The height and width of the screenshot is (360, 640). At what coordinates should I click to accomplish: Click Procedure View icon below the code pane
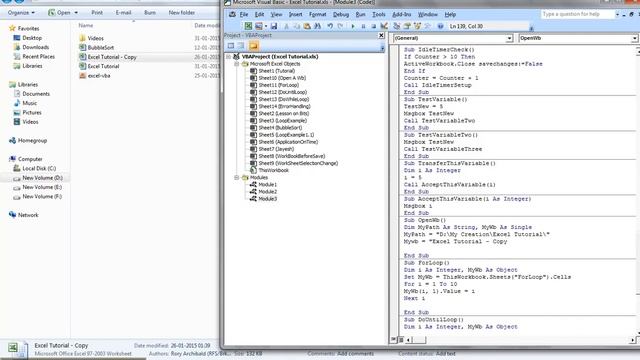pyautogui.click(x=394, y=340)
